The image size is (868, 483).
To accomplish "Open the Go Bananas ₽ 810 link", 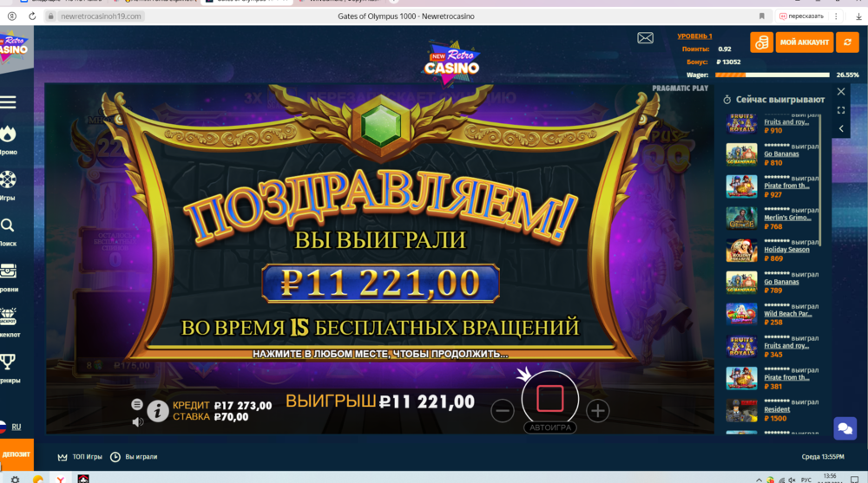I will click(x=781, y=153).
